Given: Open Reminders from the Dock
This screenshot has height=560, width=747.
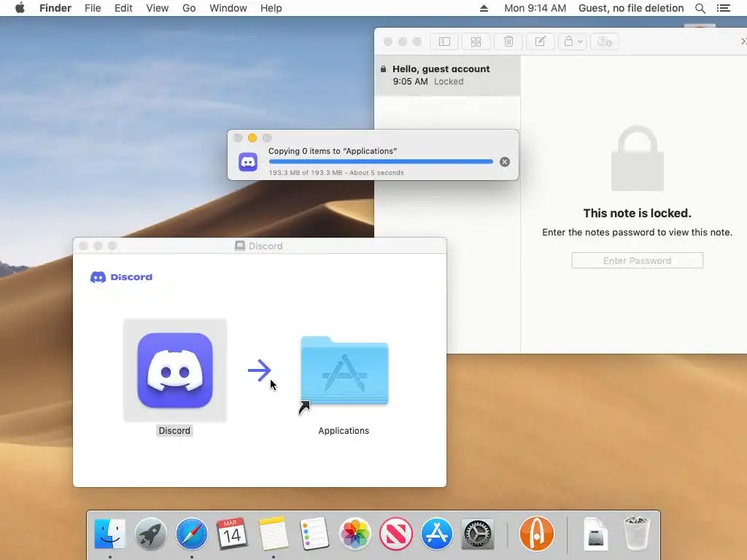Looking at the screenshot, I should click(x=314, y=534).
